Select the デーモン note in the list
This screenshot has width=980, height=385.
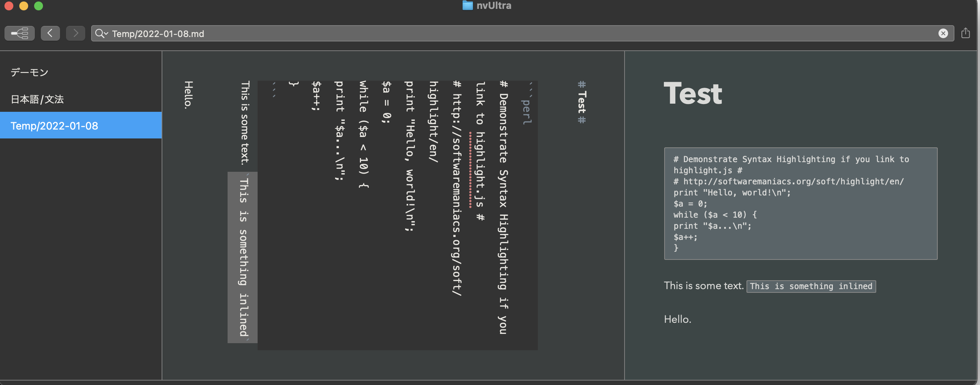tap(30, 72)
